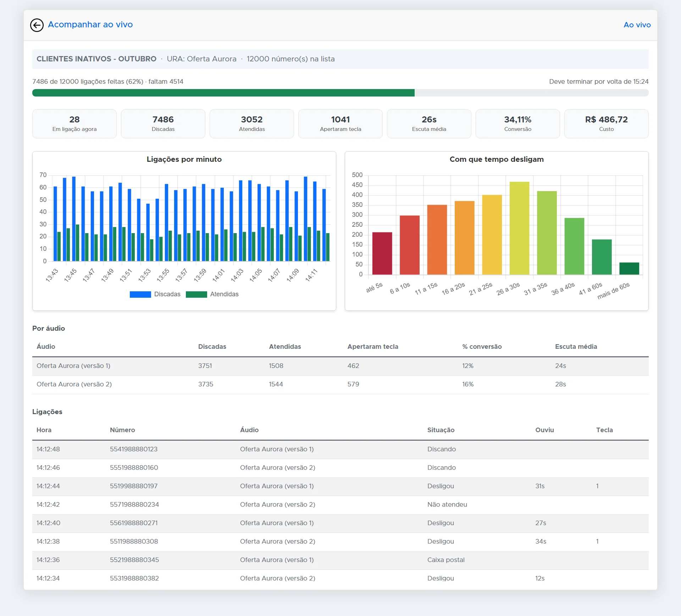Select the 1041 Apertaram tecla card
Image resolution: width=681 pixels, height=616 pixels.
(x=340, y=124)
